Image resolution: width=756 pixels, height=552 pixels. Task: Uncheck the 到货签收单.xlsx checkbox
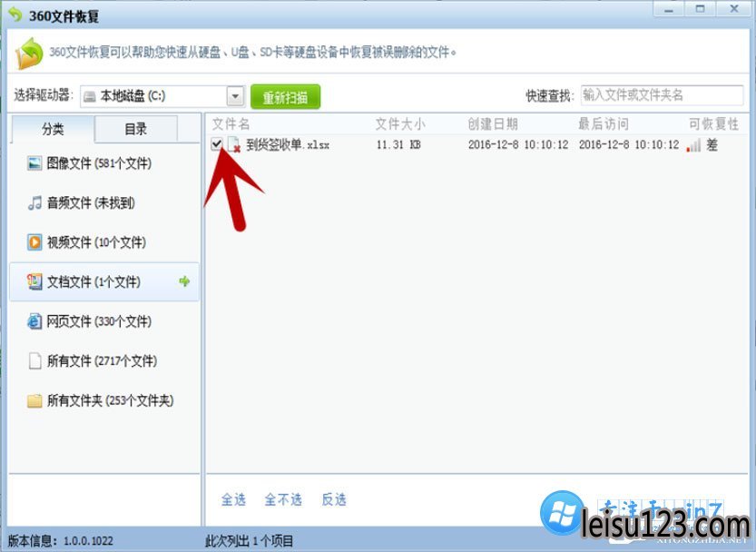pos(217,143)
